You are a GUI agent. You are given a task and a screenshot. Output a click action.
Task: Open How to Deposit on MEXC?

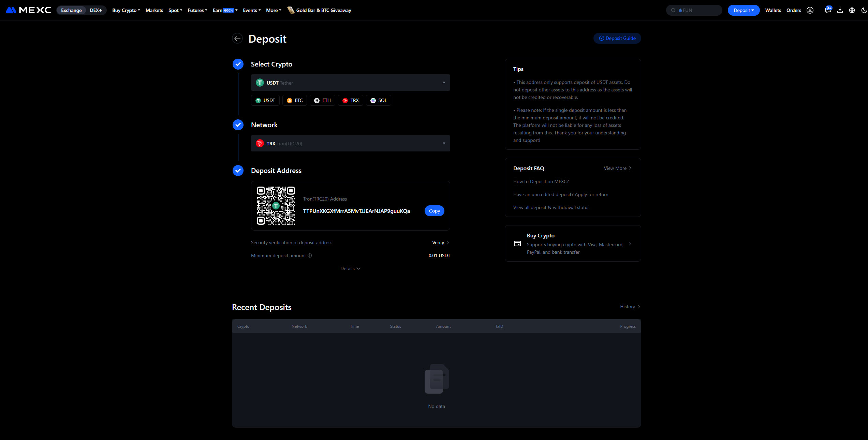click(541, 181)
